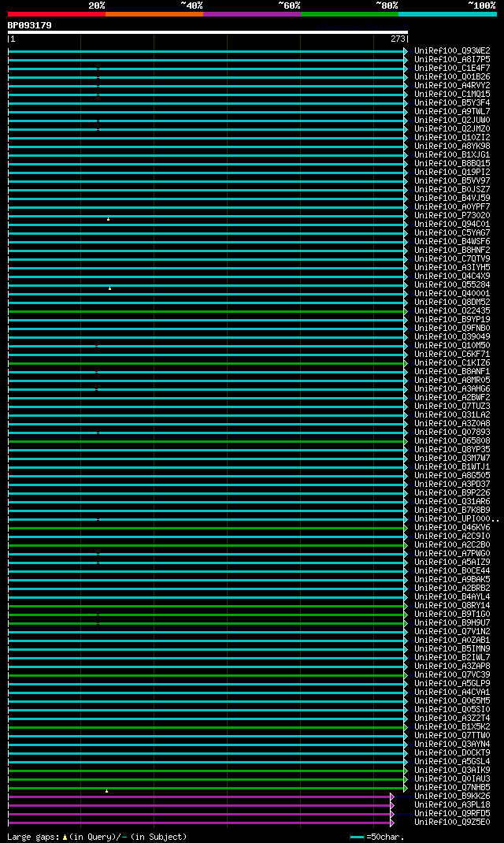The width and height of the screenshot is (504, 843).
Task: Click the red 20% identity legend segment
Action: [57, 14]
